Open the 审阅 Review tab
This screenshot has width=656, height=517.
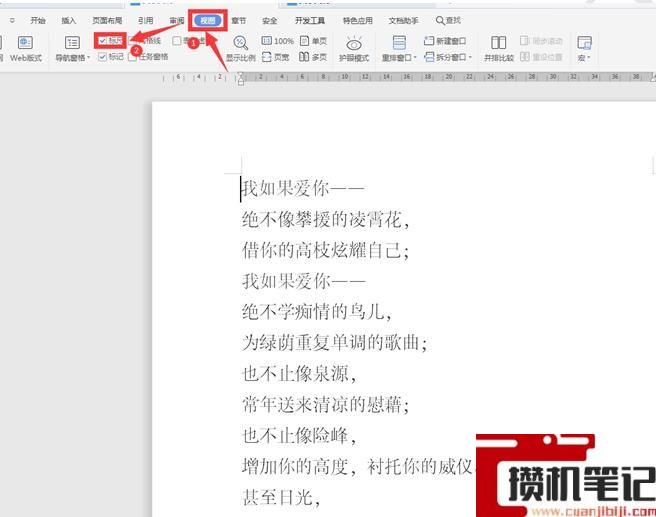coord(177,20)
